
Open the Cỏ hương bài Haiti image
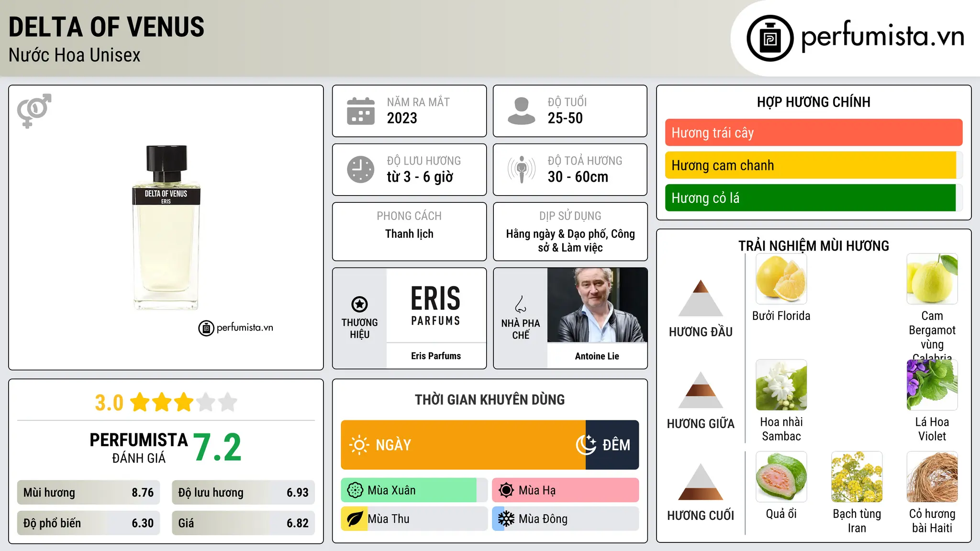click(932, 477)
